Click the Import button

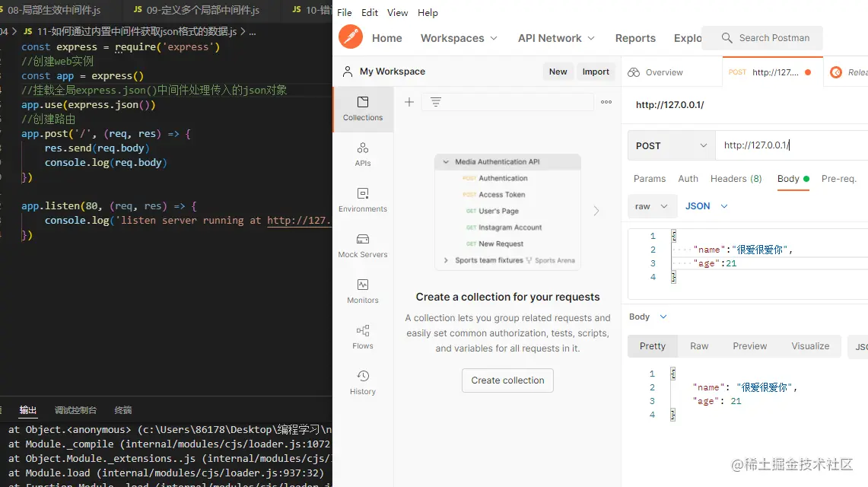[x=596, y=72]
